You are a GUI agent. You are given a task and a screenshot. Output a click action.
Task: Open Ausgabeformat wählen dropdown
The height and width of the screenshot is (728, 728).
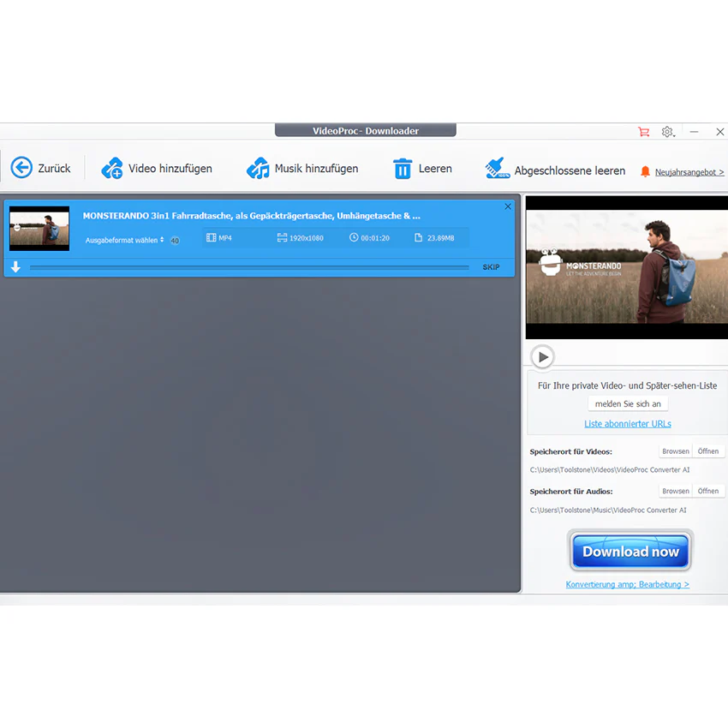click(124, 240)
